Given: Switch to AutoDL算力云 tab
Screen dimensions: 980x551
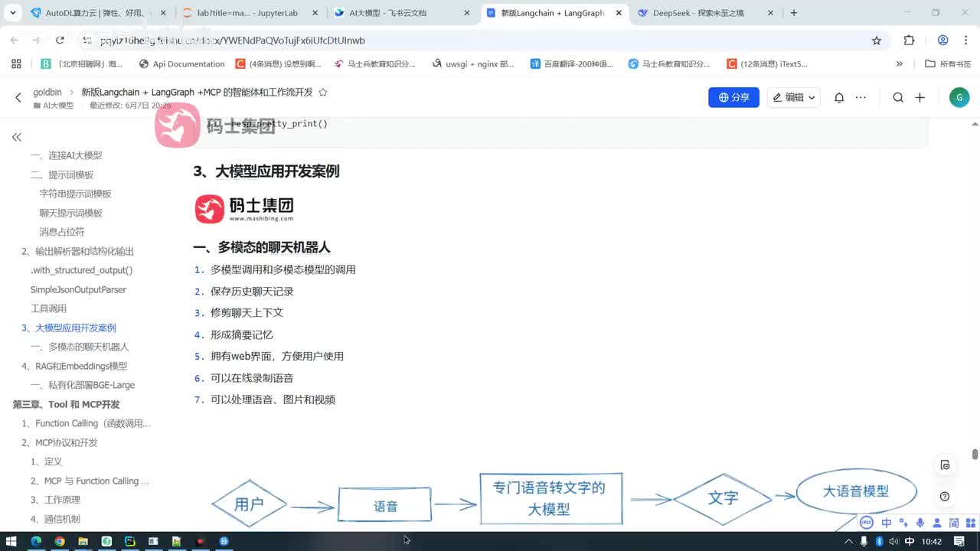Looking at the screenshot, I should pyautogui.click(x=98, y=13).
